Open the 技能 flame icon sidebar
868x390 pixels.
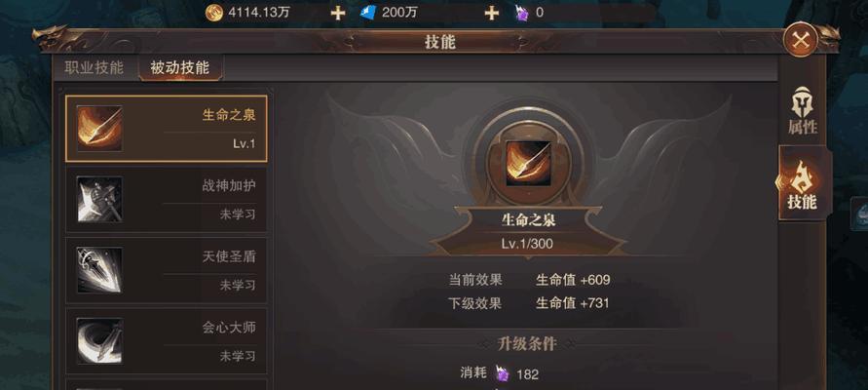[x=802, y=183]
